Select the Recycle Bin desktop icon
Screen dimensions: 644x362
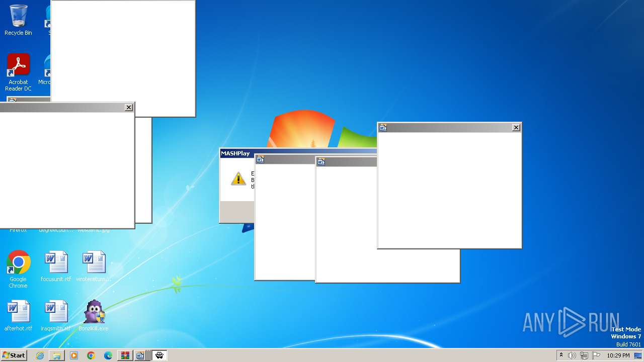coord(18,20)
